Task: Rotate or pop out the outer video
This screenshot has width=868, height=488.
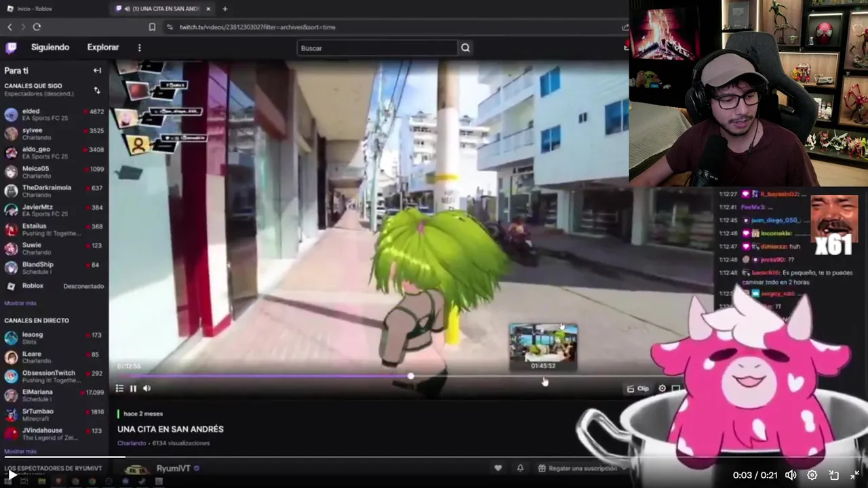Action: (x=833, y=475)
